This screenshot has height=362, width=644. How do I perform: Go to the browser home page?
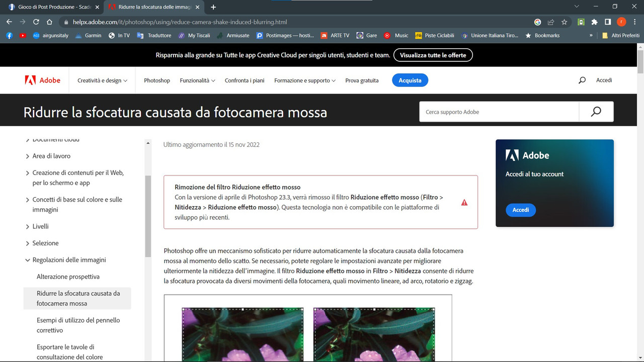[49, 22]
